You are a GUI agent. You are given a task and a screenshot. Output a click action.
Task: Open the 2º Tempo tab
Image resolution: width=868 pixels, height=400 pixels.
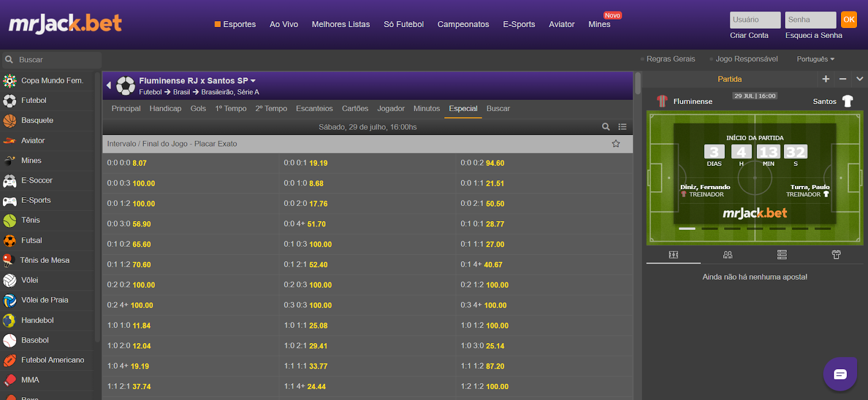271,109
